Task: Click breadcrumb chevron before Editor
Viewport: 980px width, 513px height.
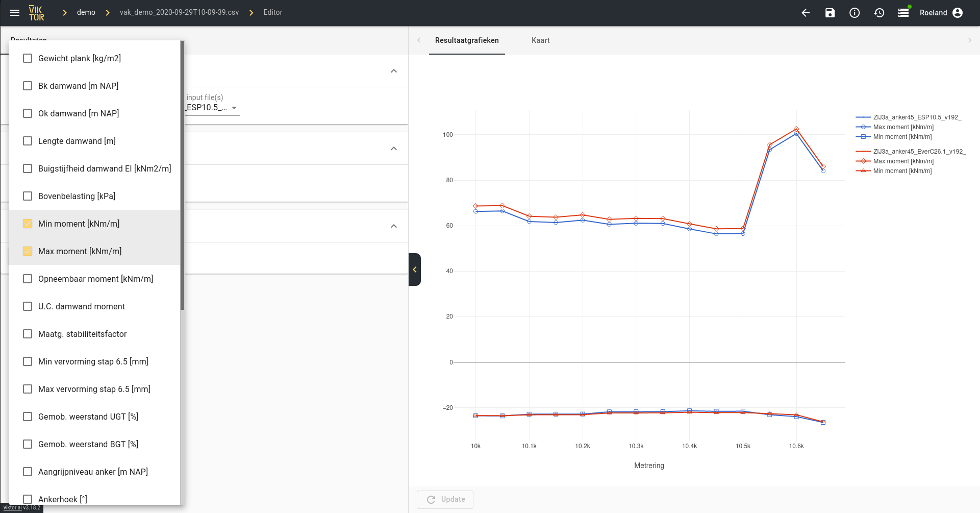Action: click(x=252, y=13)
